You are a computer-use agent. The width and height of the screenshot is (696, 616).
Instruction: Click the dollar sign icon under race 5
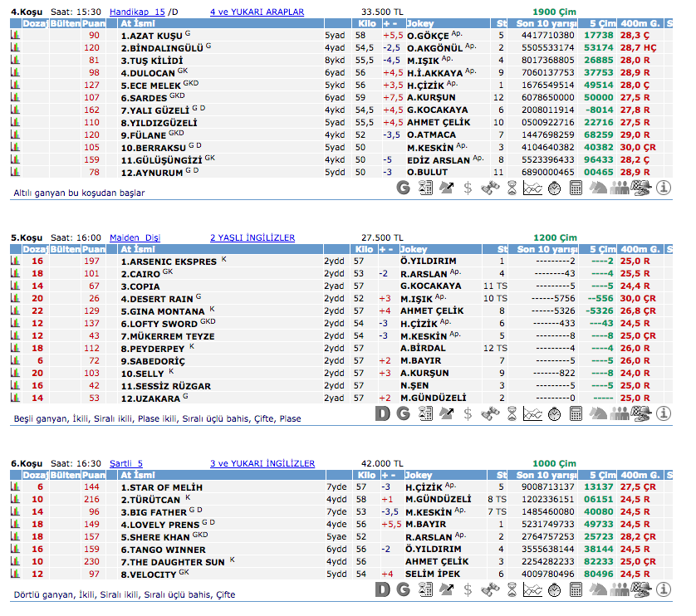(x=468, y=412)
